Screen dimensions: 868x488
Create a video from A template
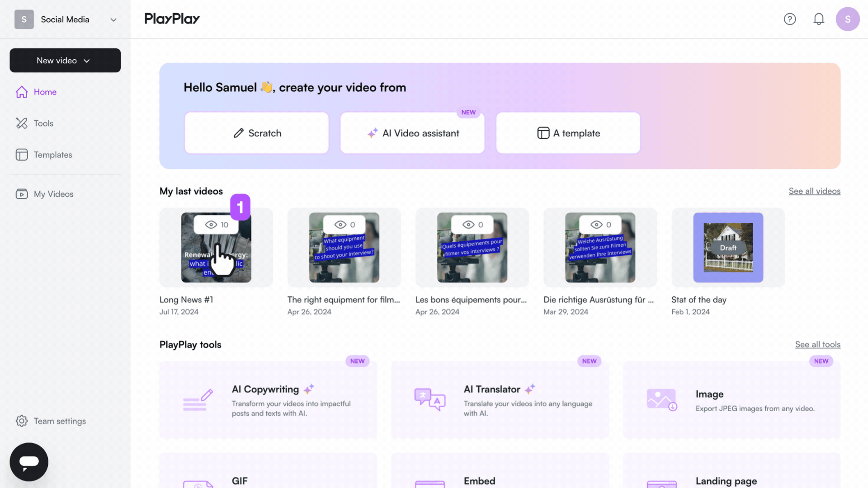click(x=568, y=133)
